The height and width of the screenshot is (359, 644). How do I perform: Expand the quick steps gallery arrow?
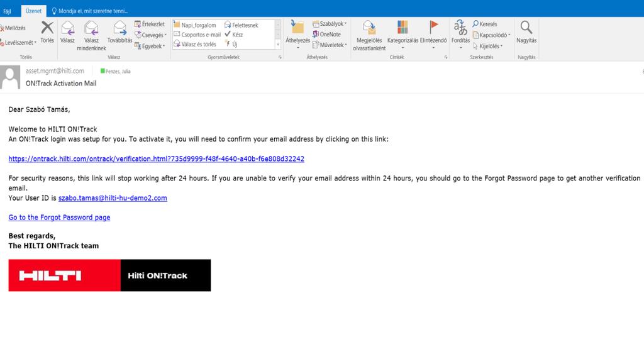pos(278,45)
